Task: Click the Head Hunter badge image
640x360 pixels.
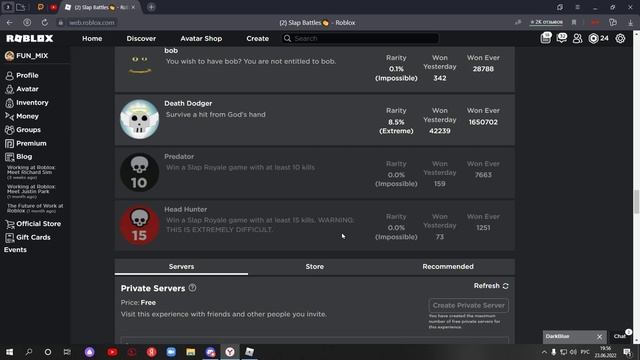Action: tap(140, 225)
